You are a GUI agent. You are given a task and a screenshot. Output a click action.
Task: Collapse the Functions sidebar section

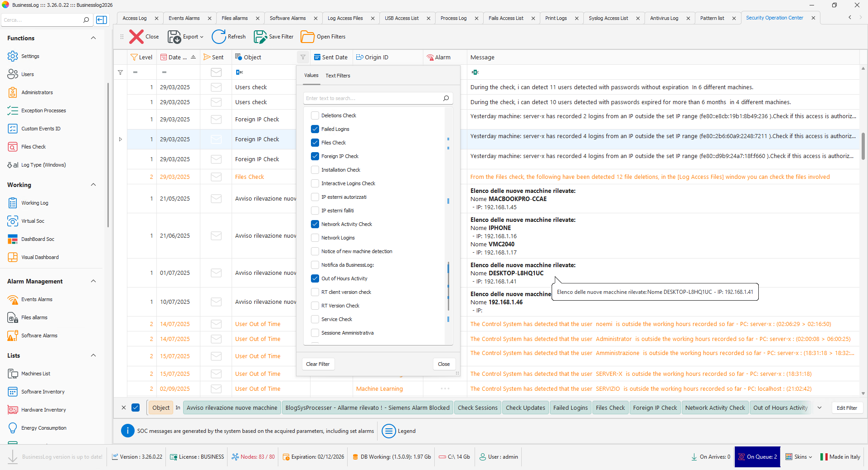[93, 38]
